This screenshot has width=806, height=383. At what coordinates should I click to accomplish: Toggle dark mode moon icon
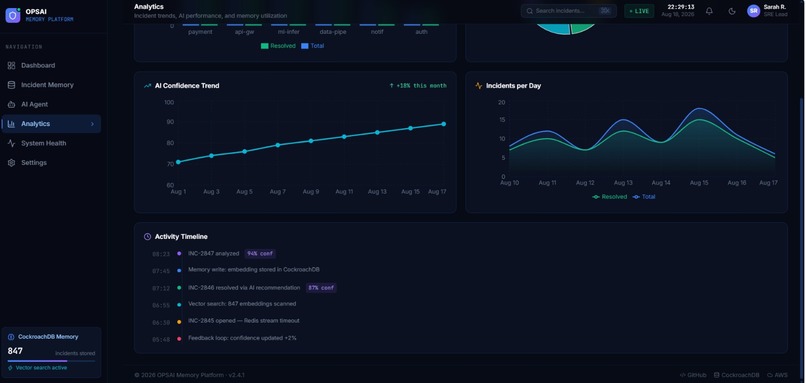[x=732, y=11]
